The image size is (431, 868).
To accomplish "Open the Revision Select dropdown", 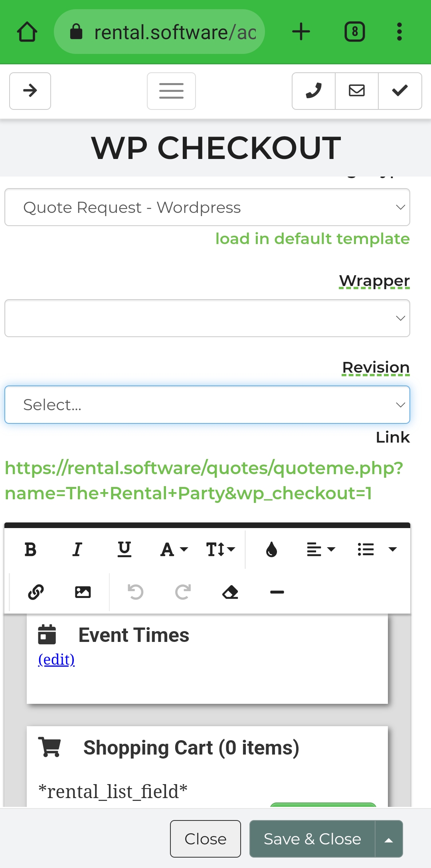I will [207, 405].
